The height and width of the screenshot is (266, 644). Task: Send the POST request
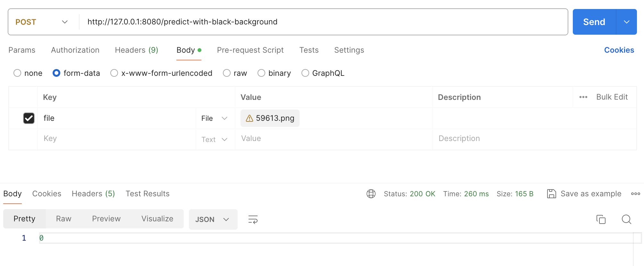click(594, 22)
